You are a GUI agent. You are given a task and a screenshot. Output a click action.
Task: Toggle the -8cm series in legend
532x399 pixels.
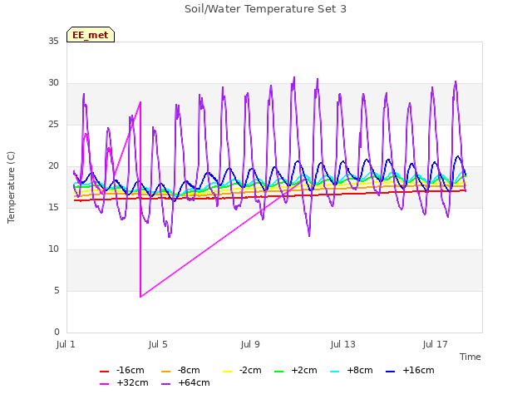[180, 370]
